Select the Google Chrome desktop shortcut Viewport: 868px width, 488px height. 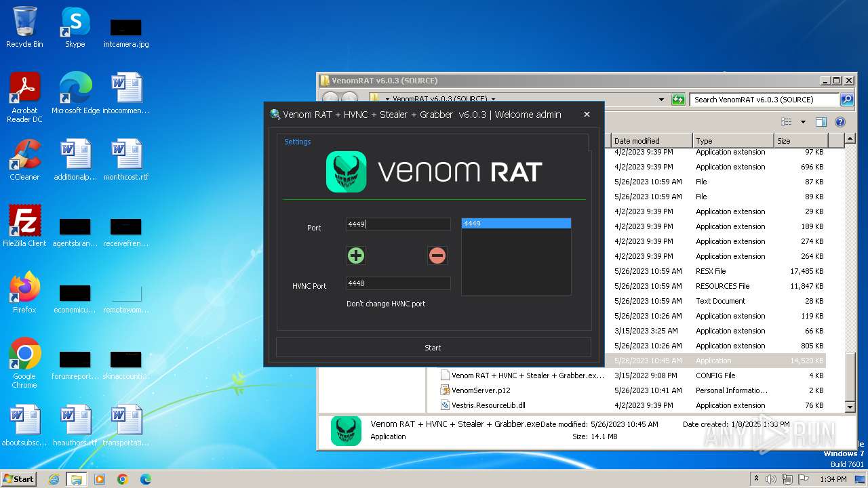(24, 363)
